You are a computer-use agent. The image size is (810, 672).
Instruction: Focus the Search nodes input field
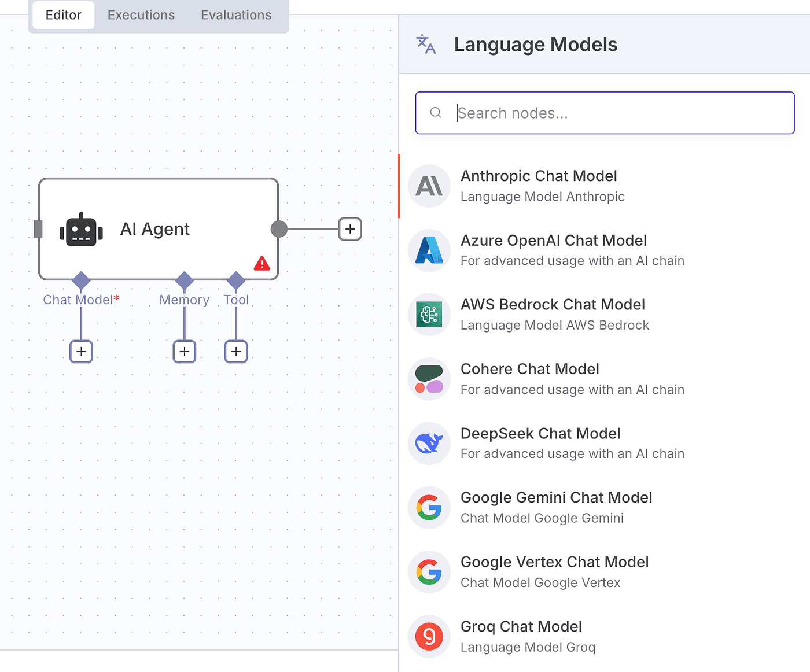pos(613,113)
